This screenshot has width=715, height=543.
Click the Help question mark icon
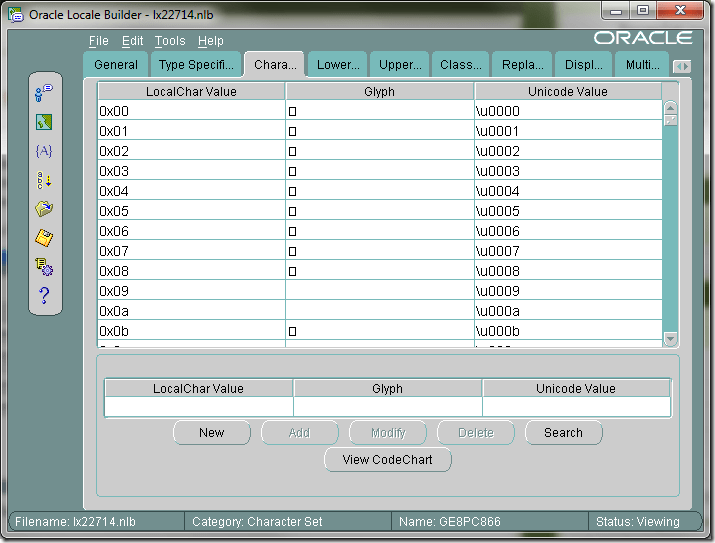(x=44, y=295)
